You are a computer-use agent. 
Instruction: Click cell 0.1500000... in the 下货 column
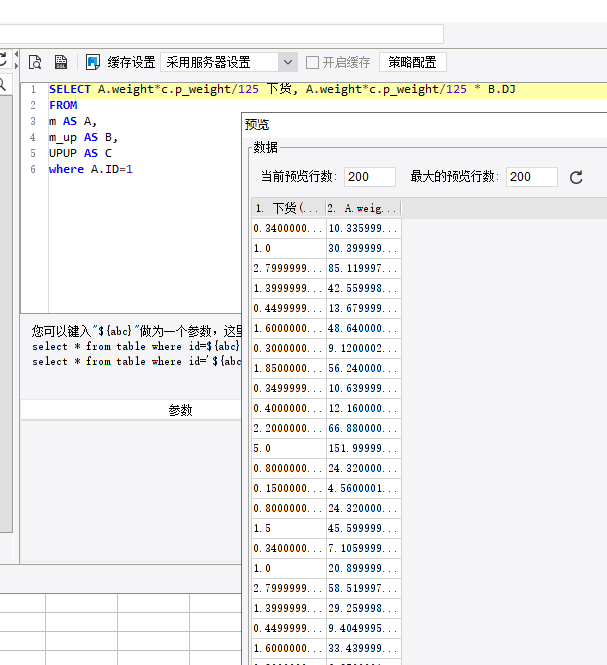coord(288,488)
